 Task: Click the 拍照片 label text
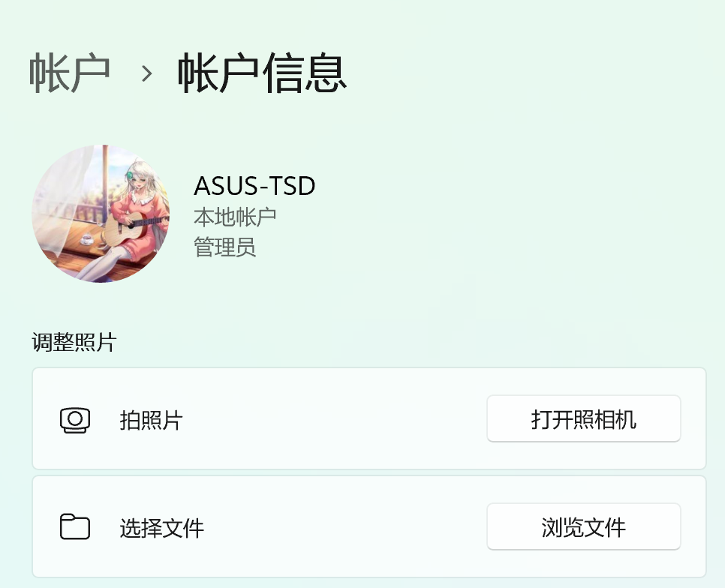[151, 420]
